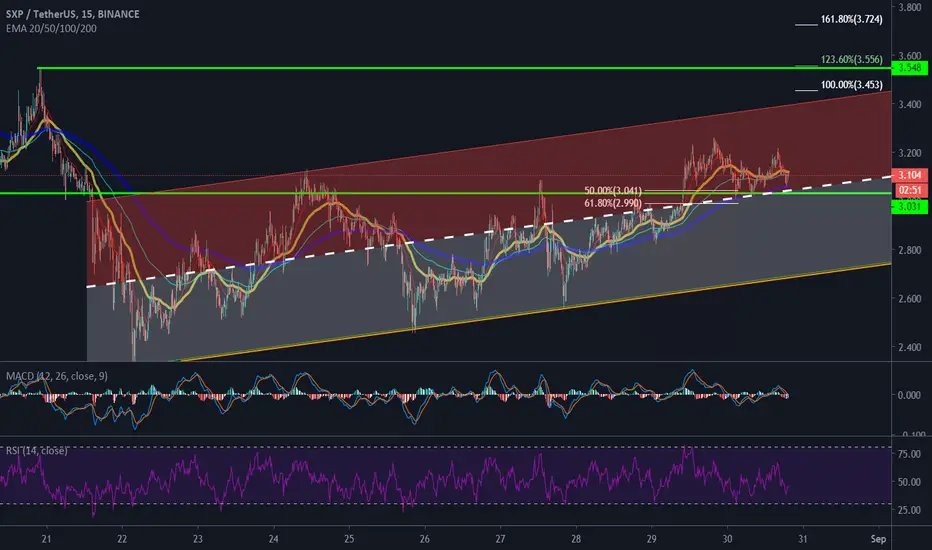
Task: Click the Sep label on time axis
Action: click(x=879, y=539)
